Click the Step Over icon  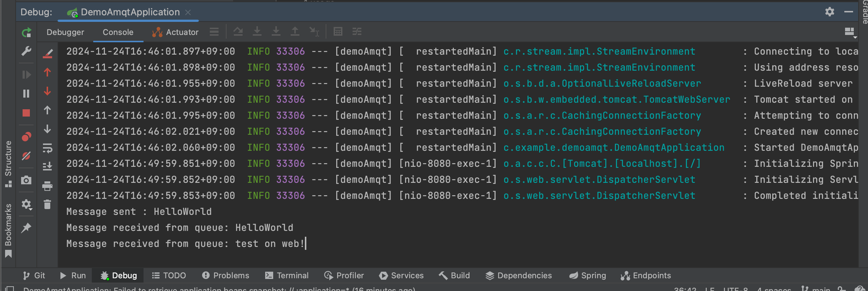pyautogui.click(x=238, y=32)
